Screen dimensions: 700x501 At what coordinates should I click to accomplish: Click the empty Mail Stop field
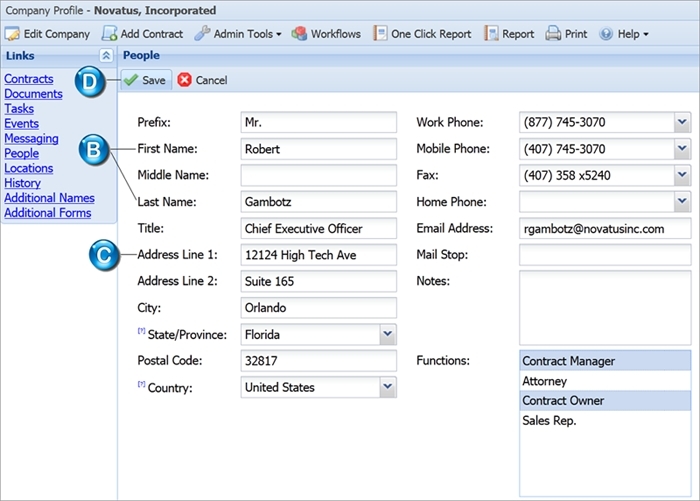(x=605, y=255)
